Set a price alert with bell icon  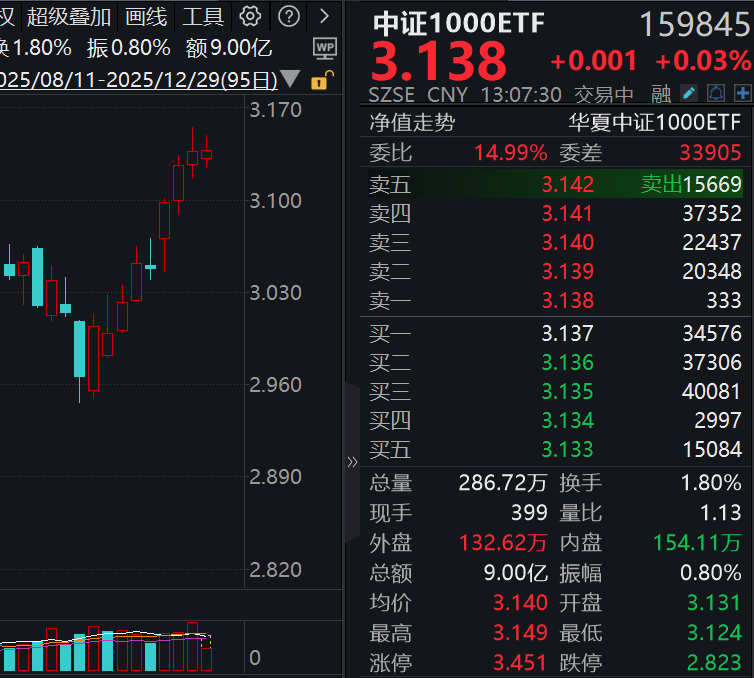point(716,94)
